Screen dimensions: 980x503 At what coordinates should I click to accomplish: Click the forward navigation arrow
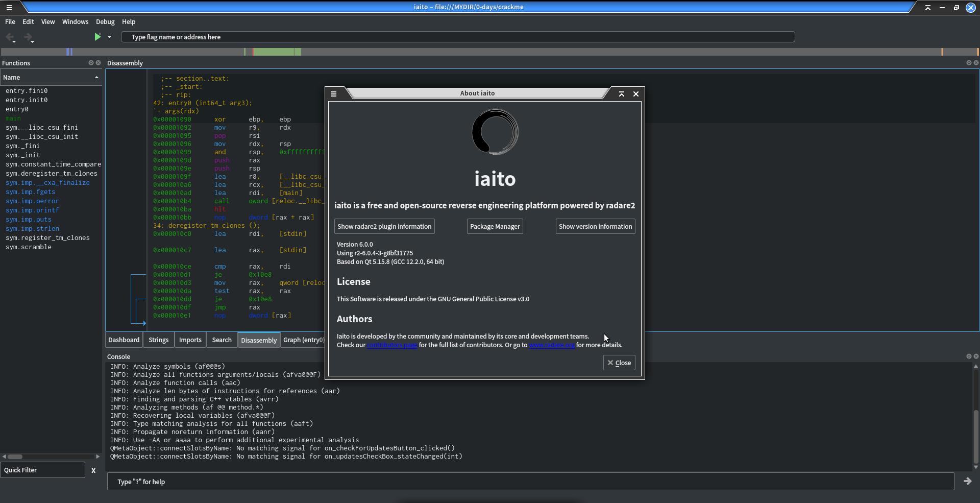[x=28, y=37]
